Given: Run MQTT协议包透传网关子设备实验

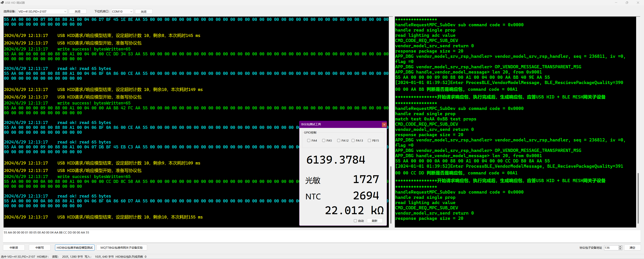Looking at the screenshot, I should (121, 248).
